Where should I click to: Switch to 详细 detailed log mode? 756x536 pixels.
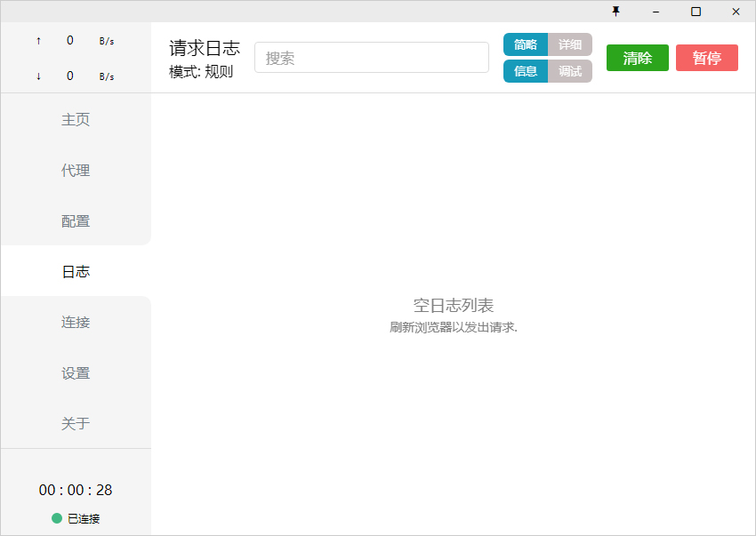tap(570, 44)
